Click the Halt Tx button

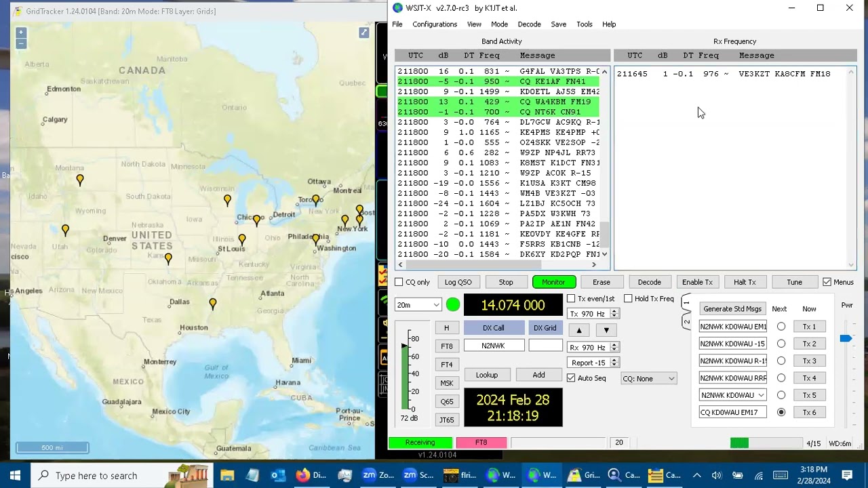pos(745,282)
